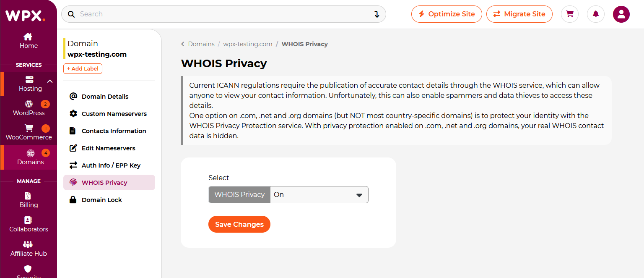Open Custom Nameservers menu item
The width and height of the screenshot is (644, 278).
pos(109,113)
